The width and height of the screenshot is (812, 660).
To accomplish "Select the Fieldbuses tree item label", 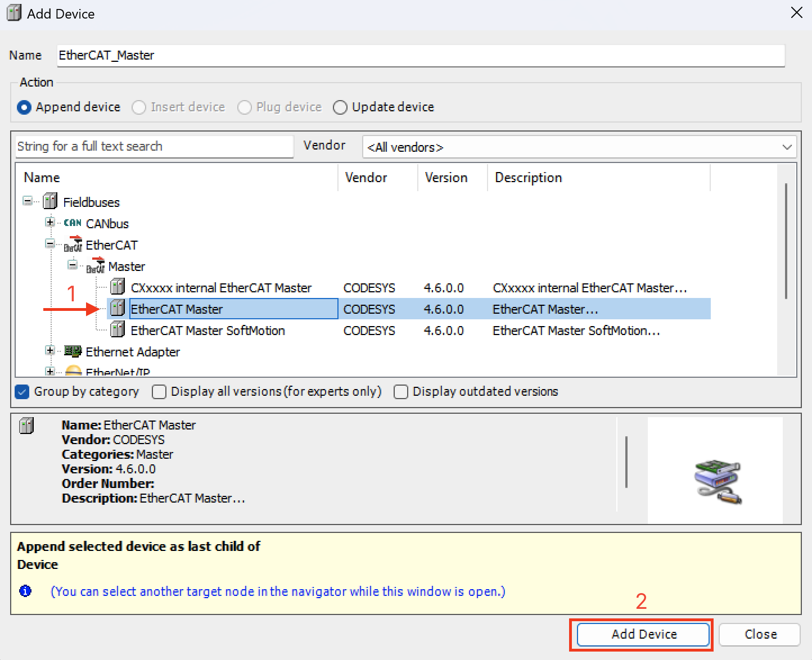I will click(91, 202).
